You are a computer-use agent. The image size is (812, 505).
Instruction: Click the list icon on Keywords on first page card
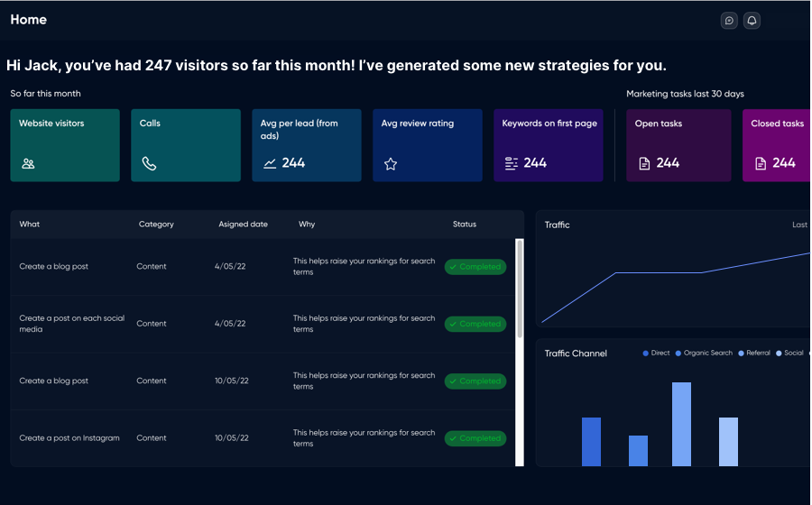coord(512,164)
